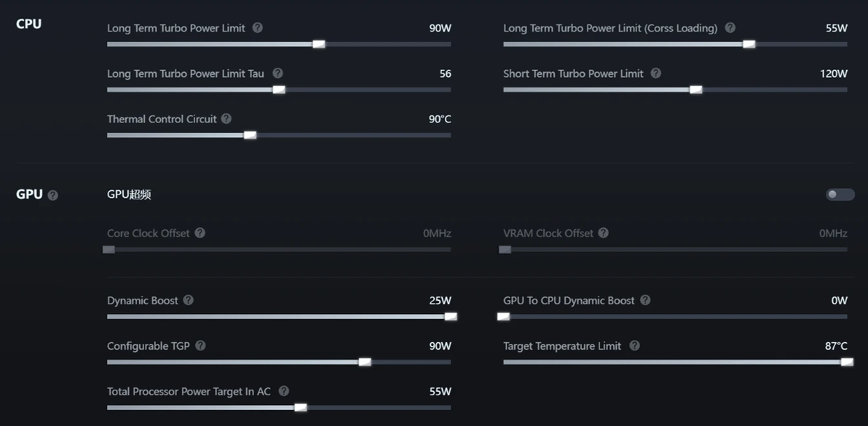Click the Short Term Turbo Power Limit slider handle
The height and width of the screenshot is (426, 868).
[695, 90]
